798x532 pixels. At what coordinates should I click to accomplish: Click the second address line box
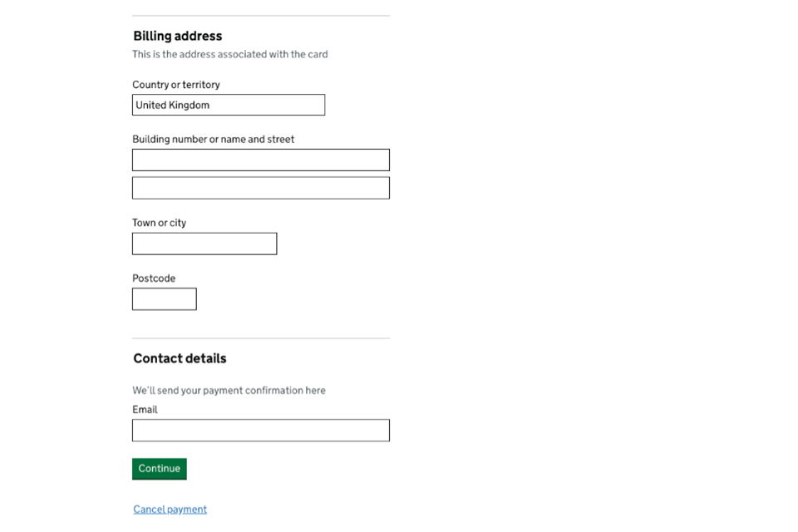tap(260, 188)
